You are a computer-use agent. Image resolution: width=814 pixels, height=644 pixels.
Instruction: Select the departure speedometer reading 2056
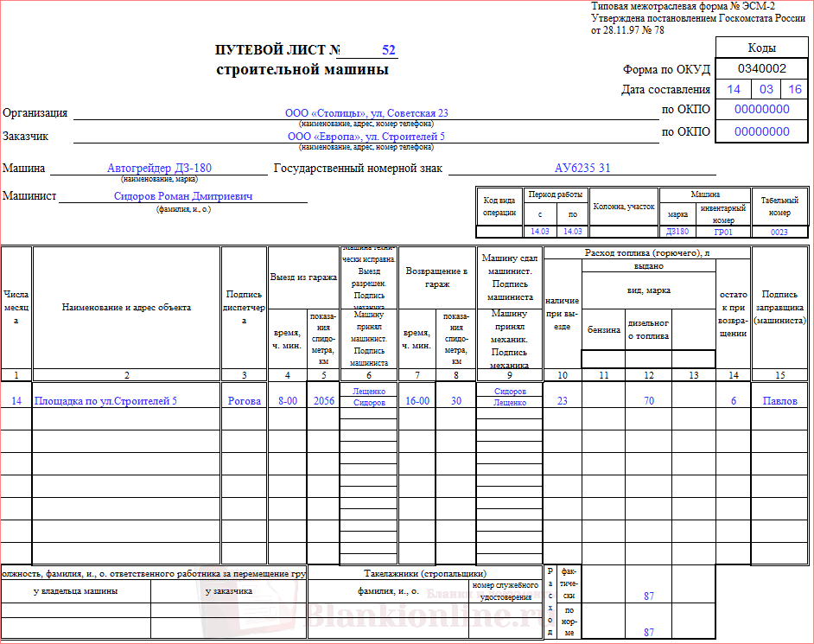323,401
